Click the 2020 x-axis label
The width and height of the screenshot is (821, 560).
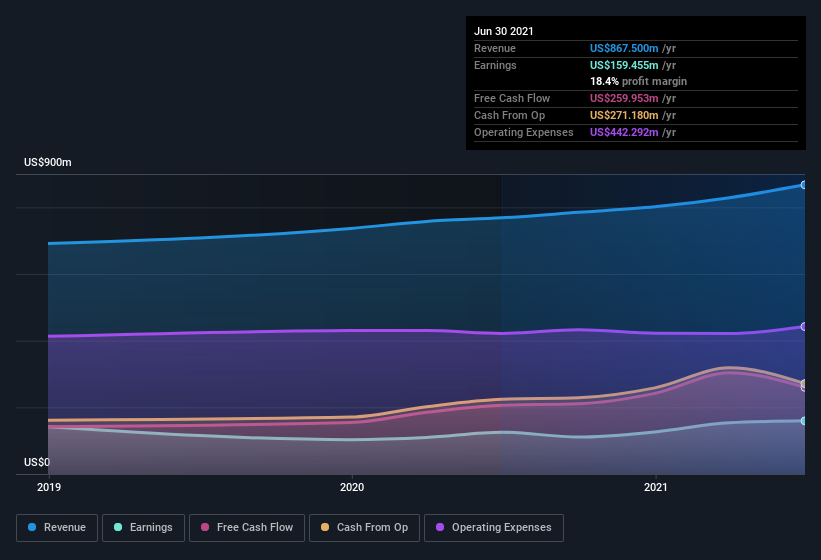pos(352,487)
